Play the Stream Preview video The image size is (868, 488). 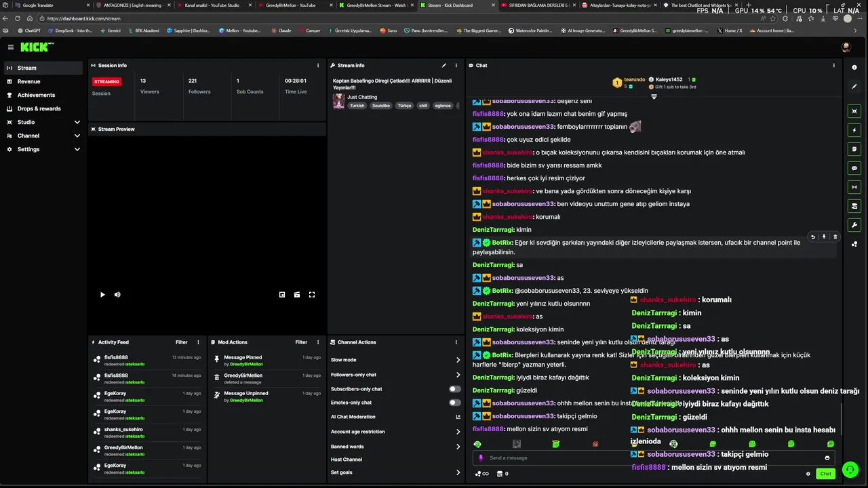point(102,295)
